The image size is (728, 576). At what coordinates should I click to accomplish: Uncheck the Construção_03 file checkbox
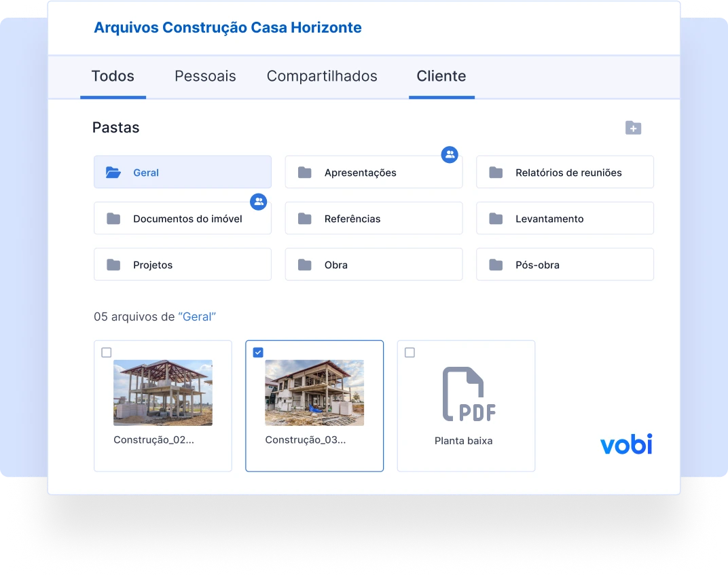[x=258, y=353]
